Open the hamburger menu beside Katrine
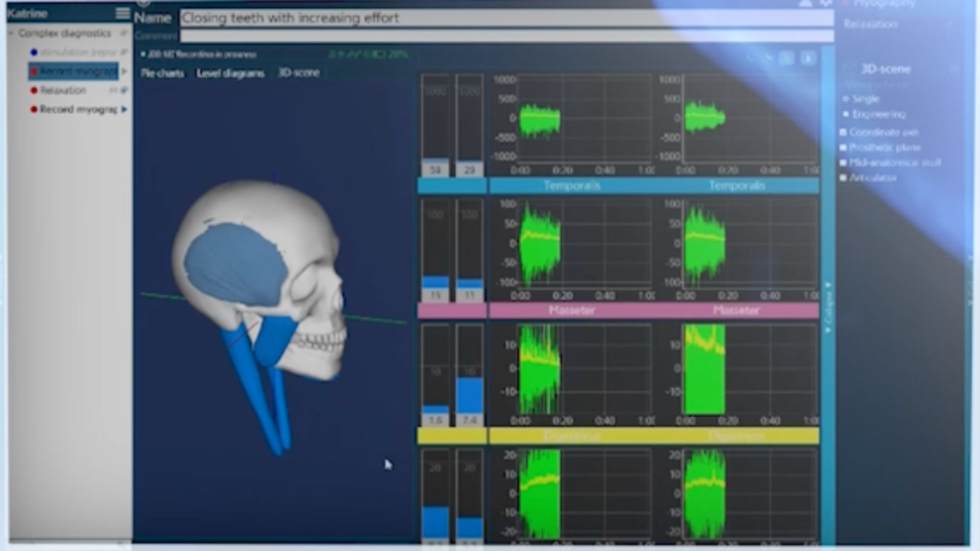This screenshot has width=980, height=551. pos(122,13)
